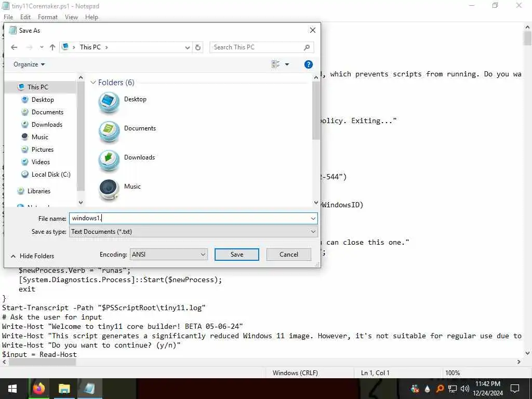Select Music in the navigation tree
This screenshot has height=399, width=532.
tap(39, 137)
